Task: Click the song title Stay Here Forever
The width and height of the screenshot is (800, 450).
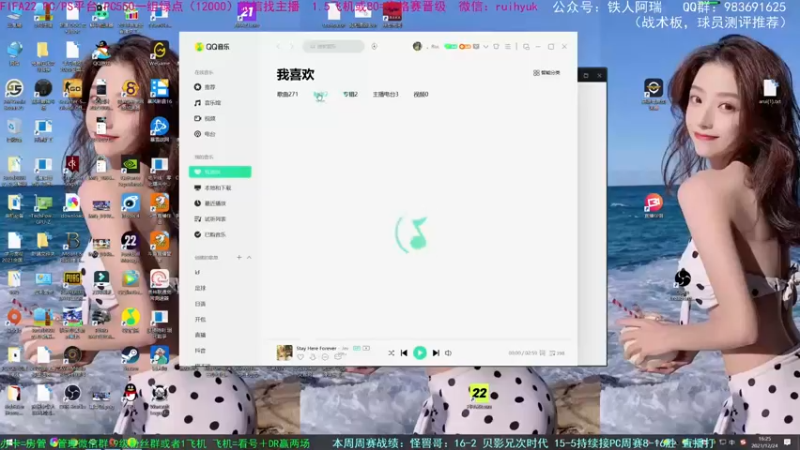Action: coord(316,348)
